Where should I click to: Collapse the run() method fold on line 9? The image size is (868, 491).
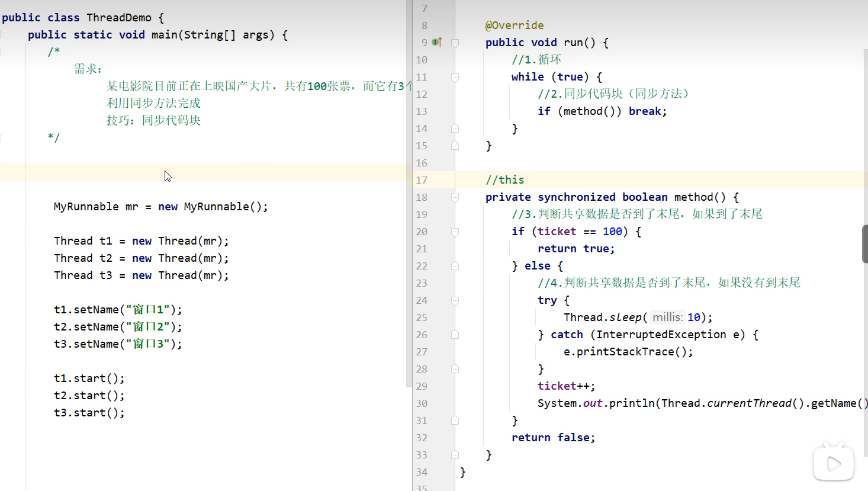(x=455, y=43)
